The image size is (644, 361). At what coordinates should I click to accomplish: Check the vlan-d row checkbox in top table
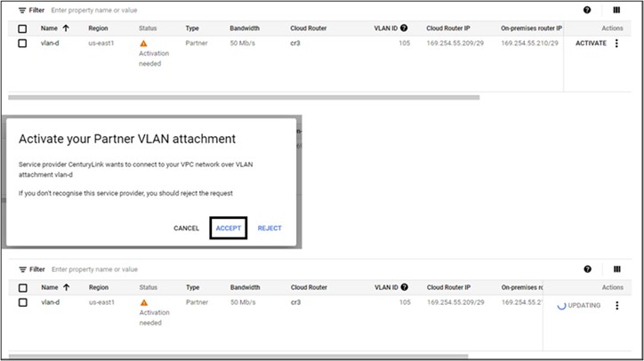pyautogui.click(x=23, y=44)
